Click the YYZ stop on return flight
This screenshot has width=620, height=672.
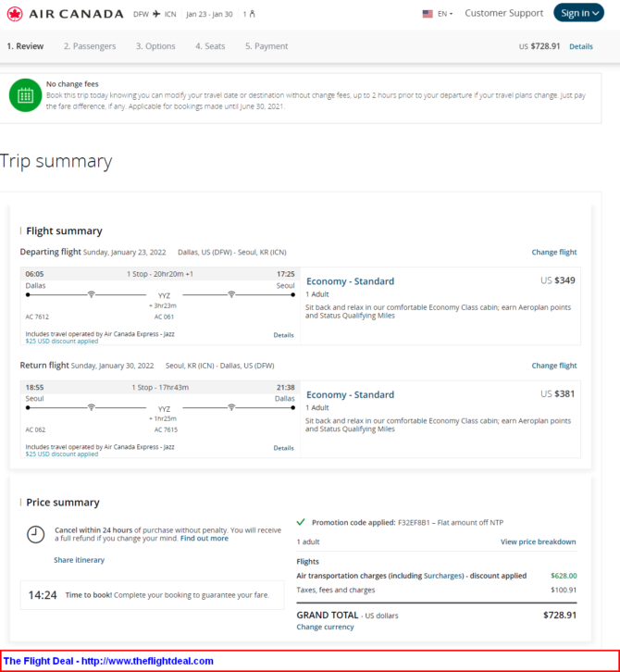click(x=164, y=409)
